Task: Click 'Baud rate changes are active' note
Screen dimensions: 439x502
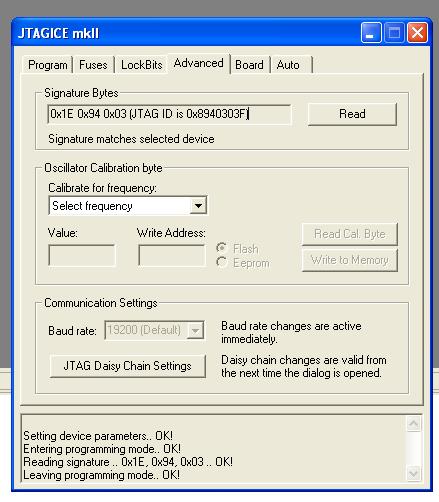Action: [x=291, y=332]
